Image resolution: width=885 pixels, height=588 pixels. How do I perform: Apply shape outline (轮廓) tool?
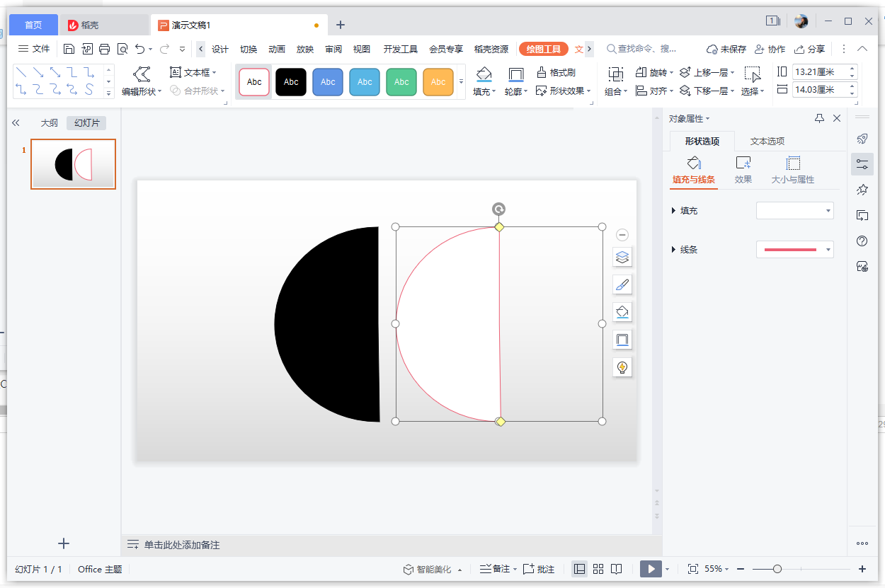click(x=516, y=82)
